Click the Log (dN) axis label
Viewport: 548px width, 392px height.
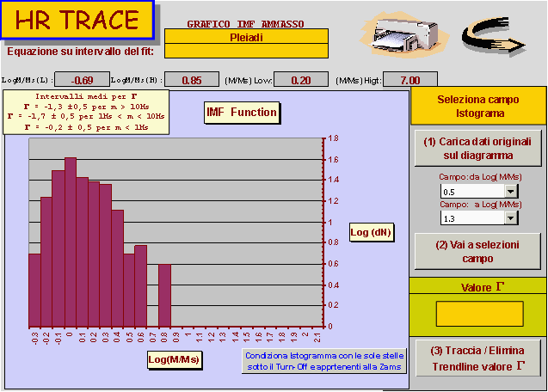pyautogui.click(x=371, y=232)
